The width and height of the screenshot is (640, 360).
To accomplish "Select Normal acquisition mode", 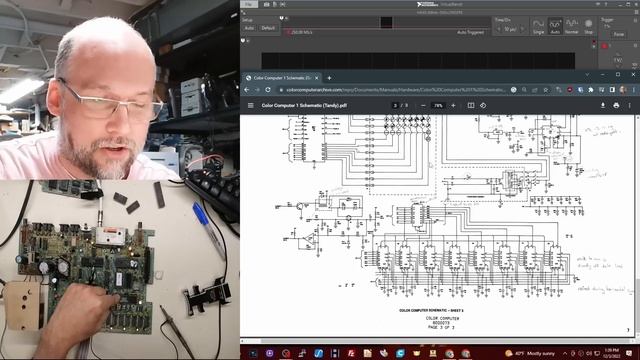I will 572,26.
